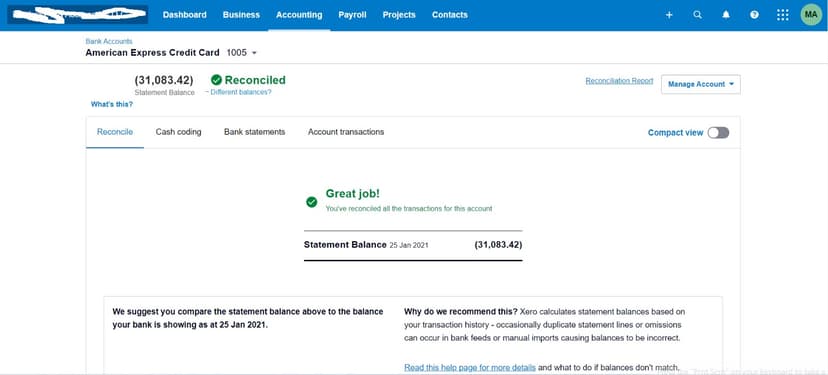Open the Business menu
The image size is (828, 375).
[241, 15]
